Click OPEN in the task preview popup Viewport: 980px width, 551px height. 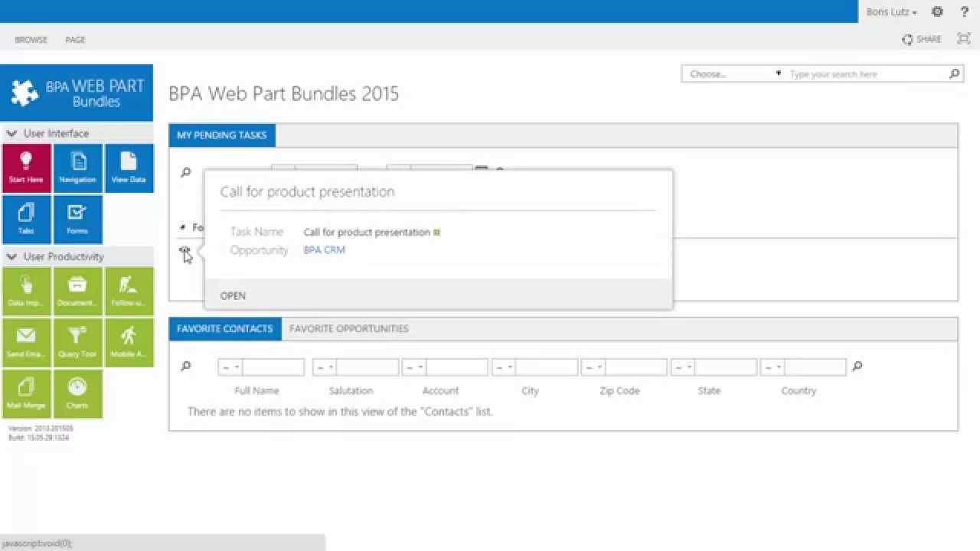(233, 296)
